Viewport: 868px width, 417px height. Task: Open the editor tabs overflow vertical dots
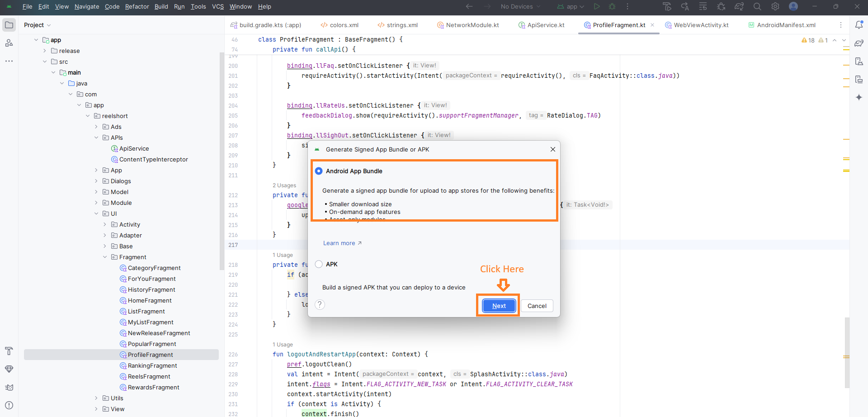click(841, 25)
